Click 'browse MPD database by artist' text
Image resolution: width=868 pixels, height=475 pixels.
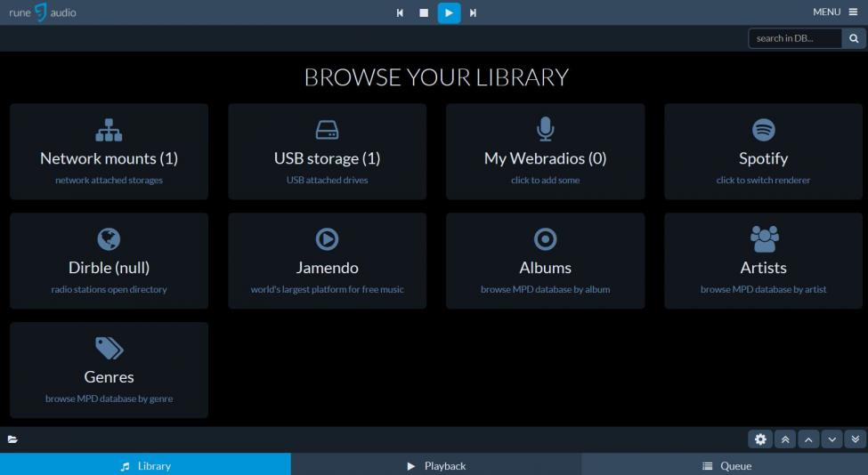pos(763,289)
